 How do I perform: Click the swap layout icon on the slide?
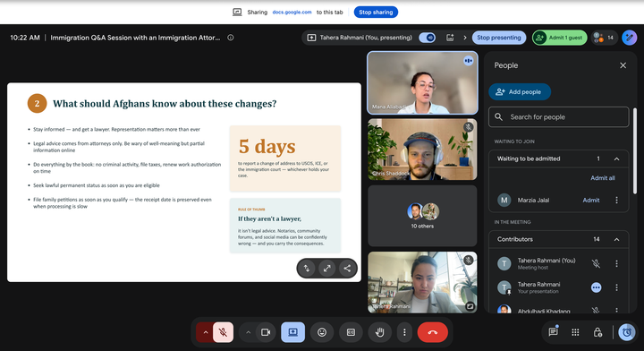coord(307,269)
